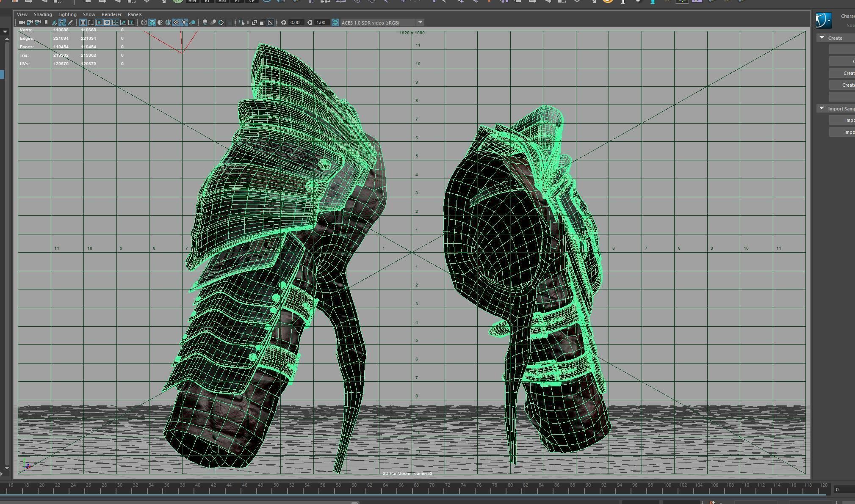Image resolution: width=855 pixels, height=504 pixels.
Task: Toggle the Safe Action icon
Action: (x=123, y=22)
